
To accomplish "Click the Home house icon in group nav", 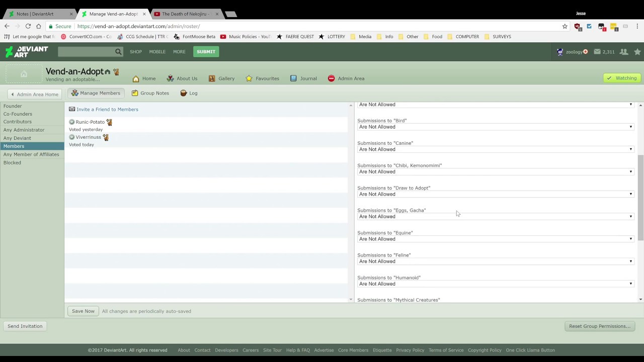I will pos(136,78).
